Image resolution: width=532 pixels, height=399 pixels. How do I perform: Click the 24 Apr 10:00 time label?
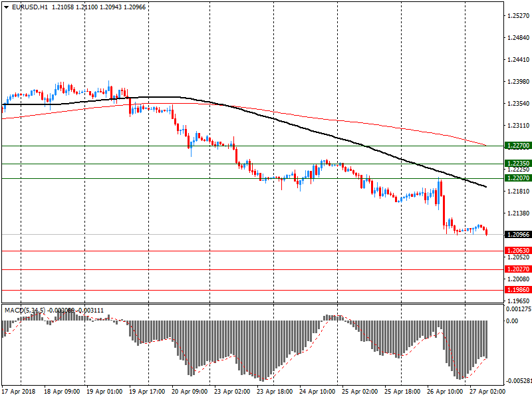(317, 392)
